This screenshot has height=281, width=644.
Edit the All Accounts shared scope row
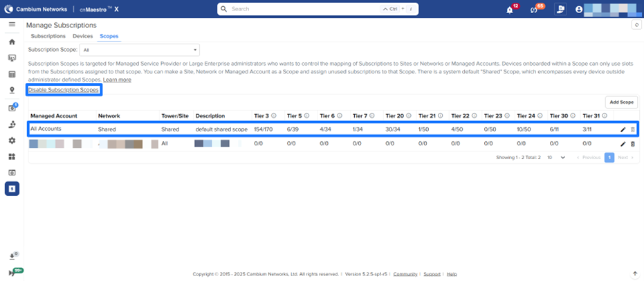point(623,129)
